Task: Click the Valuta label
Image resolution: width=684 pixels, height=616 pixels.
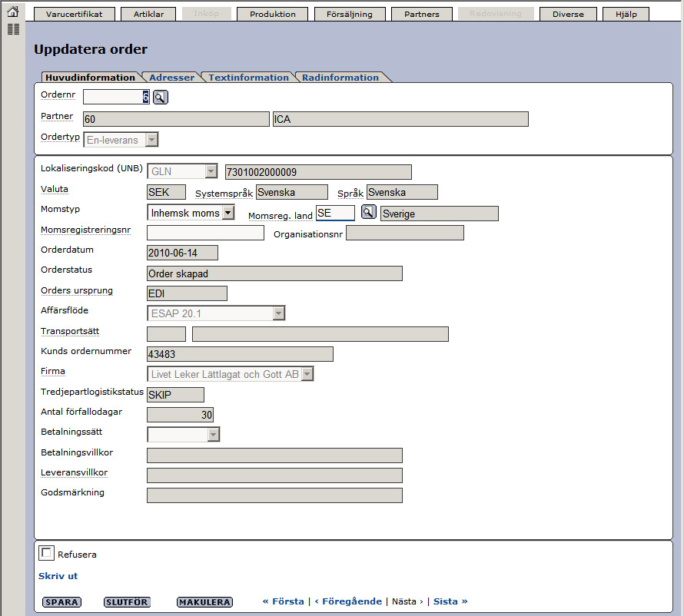Action: click(55, 189)
